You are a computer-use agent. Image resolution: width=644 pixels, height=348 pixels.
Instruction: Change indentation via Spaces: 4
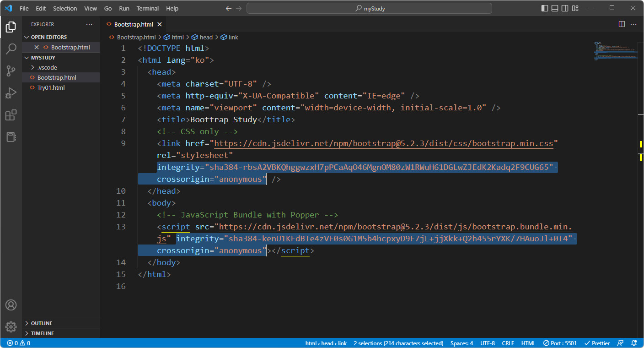click(462, 343)
